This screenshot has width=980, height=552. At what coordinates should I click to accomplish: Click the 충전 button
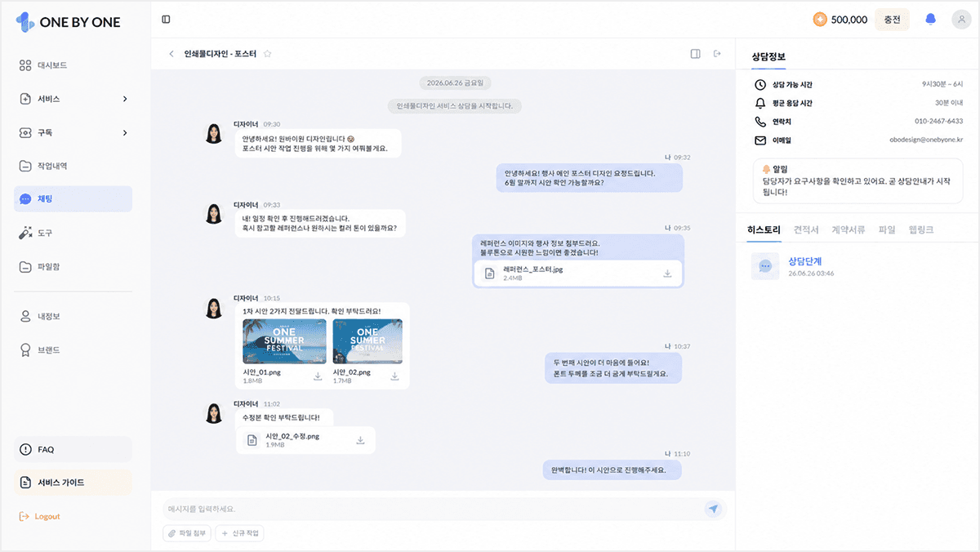[892, 20]
